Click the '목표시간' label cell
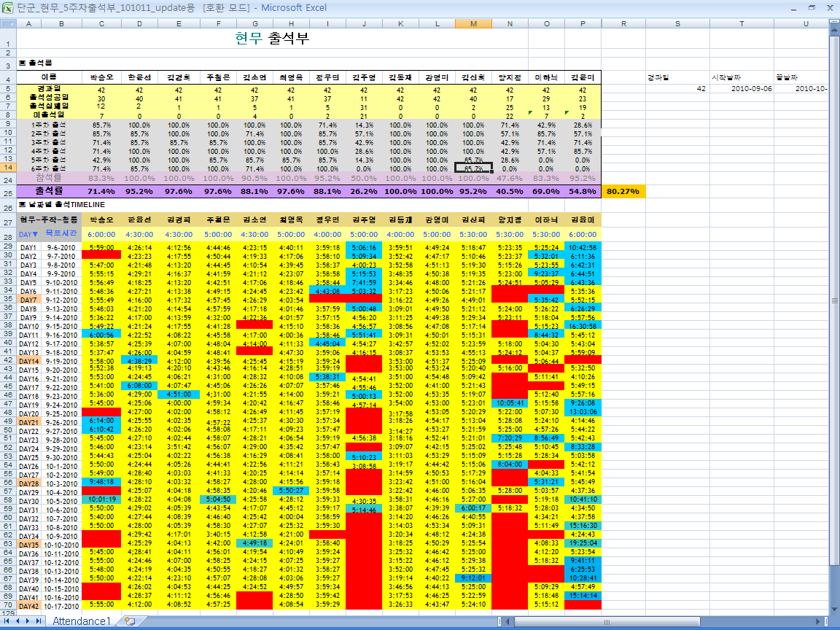The image size is (840, 630). 61,233
